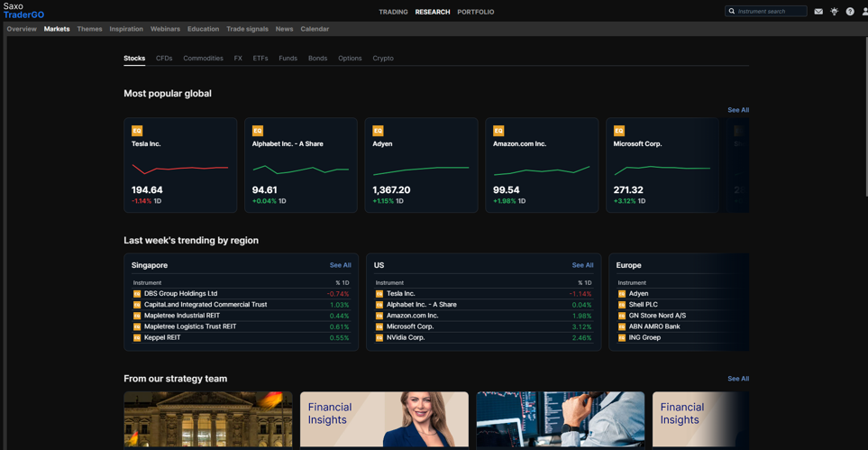Open the News tab
The width and height of the screenshot is (868, 450).
pos(285,29)
